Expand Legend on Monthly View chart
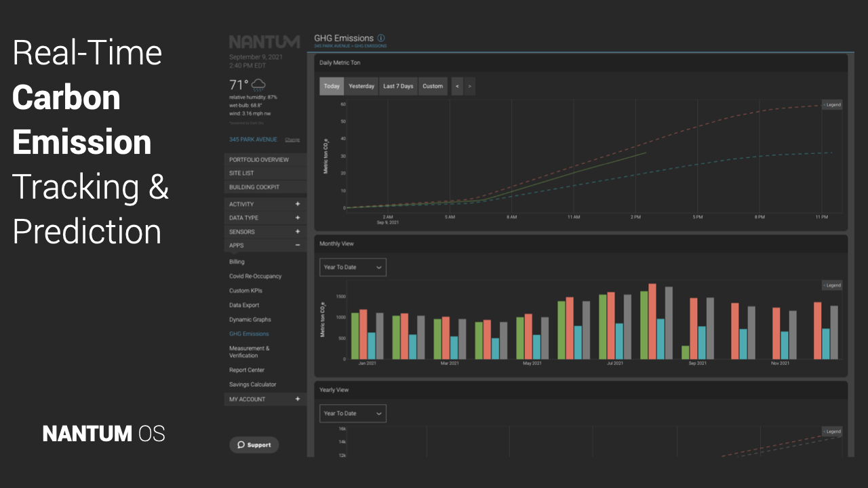 pyautogui.click(x=832, y=285)
